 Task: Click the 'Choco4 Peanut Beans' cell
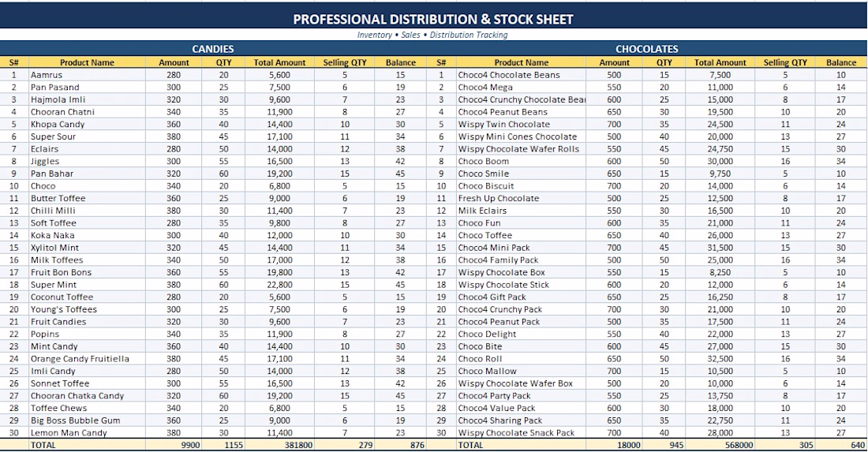[x=521, y=112]
